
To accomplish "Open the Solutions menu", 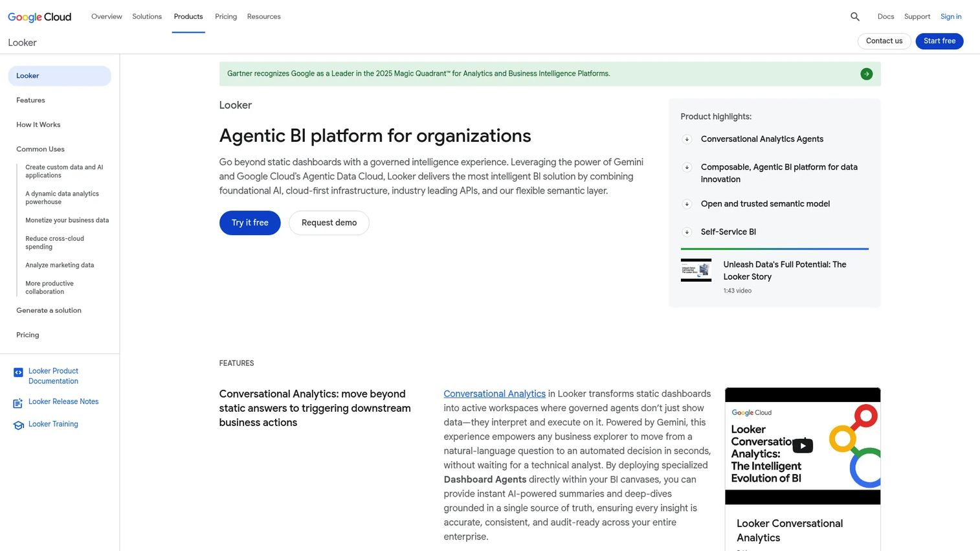I will click(147, 17).
